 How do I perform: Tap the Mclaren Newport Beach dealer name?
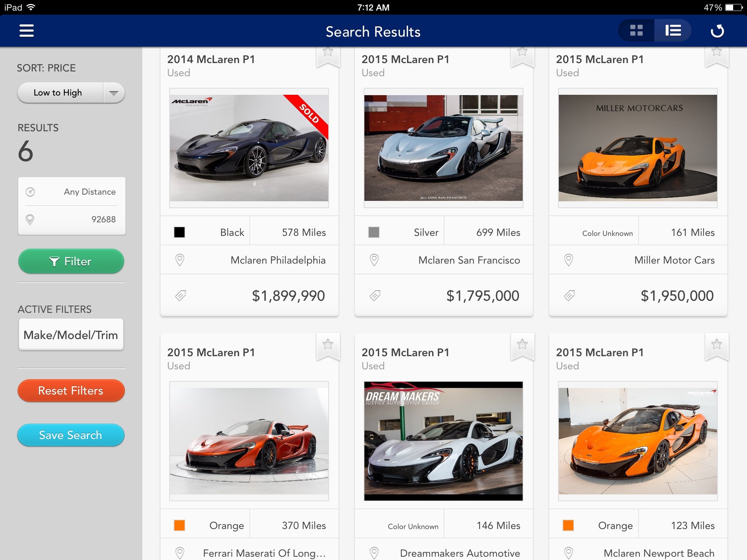[659, 553]
